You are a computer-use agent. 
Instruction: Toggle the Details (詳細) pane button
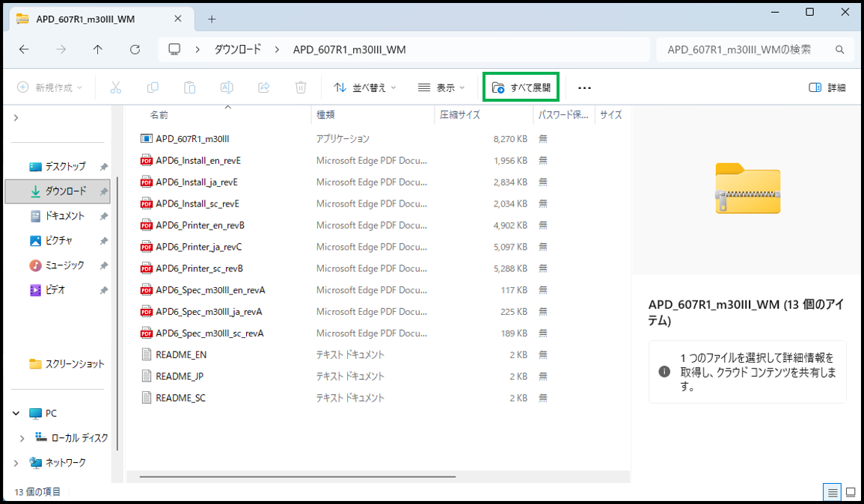[827, 87]
